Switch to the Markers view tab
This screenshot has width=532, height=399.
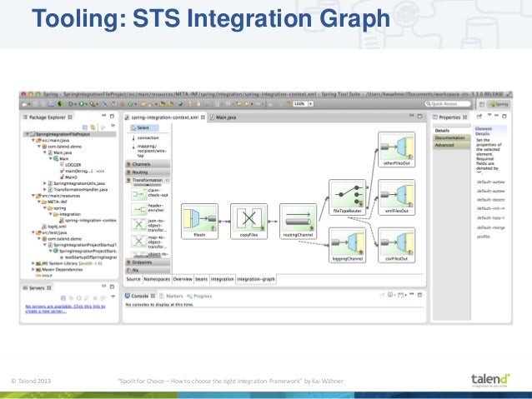coord(171,296)
